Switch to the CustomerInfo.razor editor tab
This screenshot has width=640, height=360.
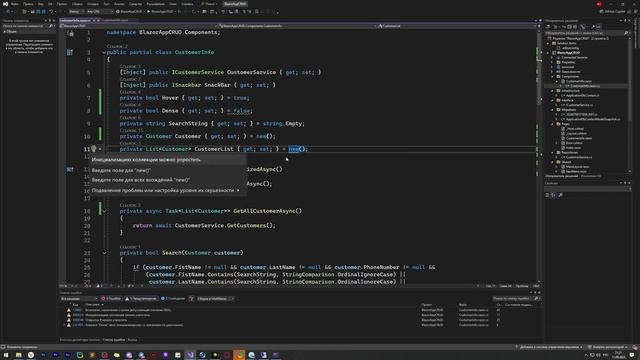tap(115, 20)
